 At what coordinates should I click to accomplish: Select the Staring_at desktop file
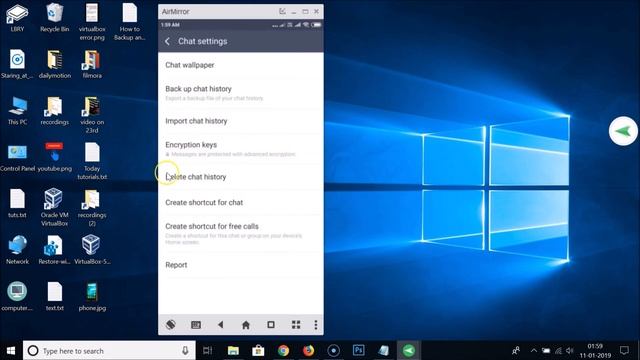pyautogui.click(x=17, y=64)
